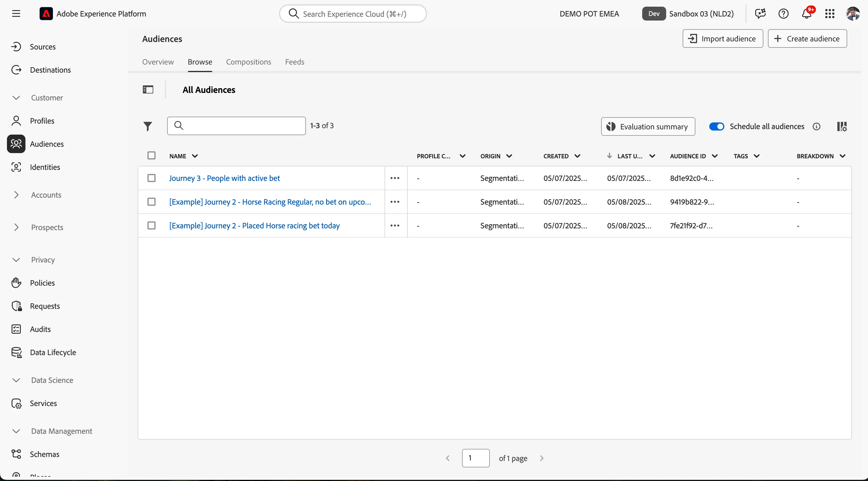Open Journey 3 - People with active bet
Screen dimensions: 868x481
click(224, 178)
